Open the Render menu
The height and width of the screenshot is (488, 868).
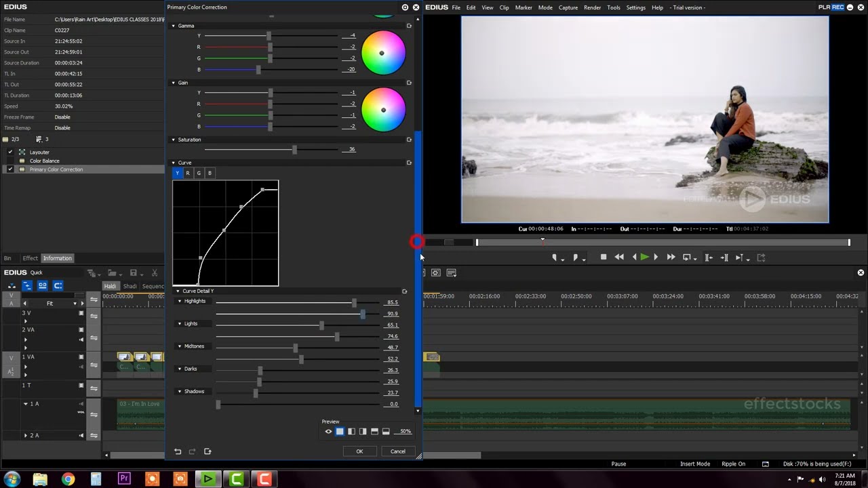(x=592, y=7)
